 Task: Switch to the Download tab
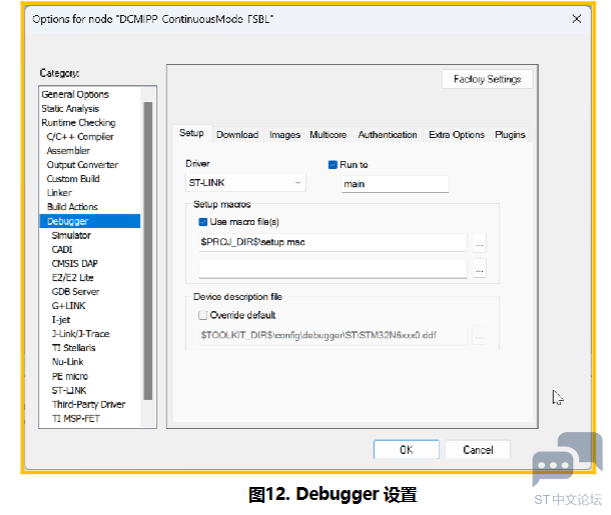237,135
